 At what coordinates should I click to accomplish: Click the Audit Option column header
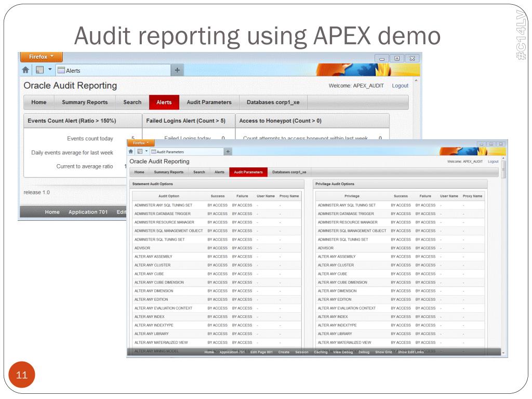click(x=169, y=196)
